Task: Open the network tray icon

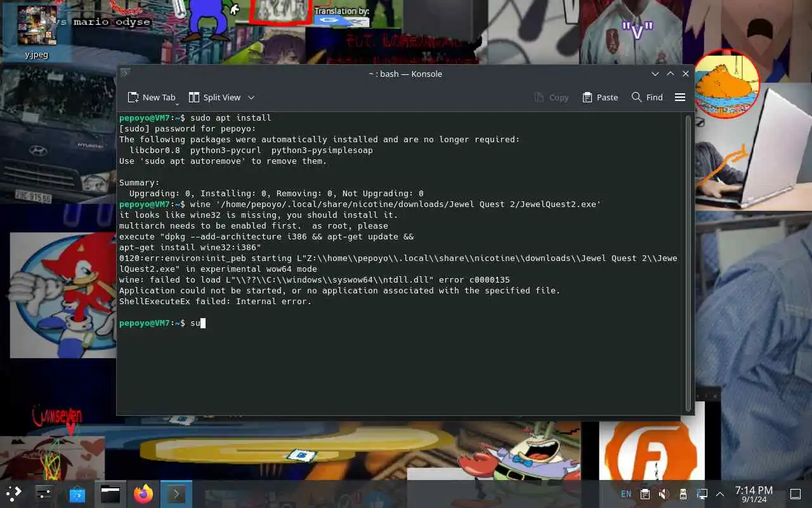Action: coord(702,494)
